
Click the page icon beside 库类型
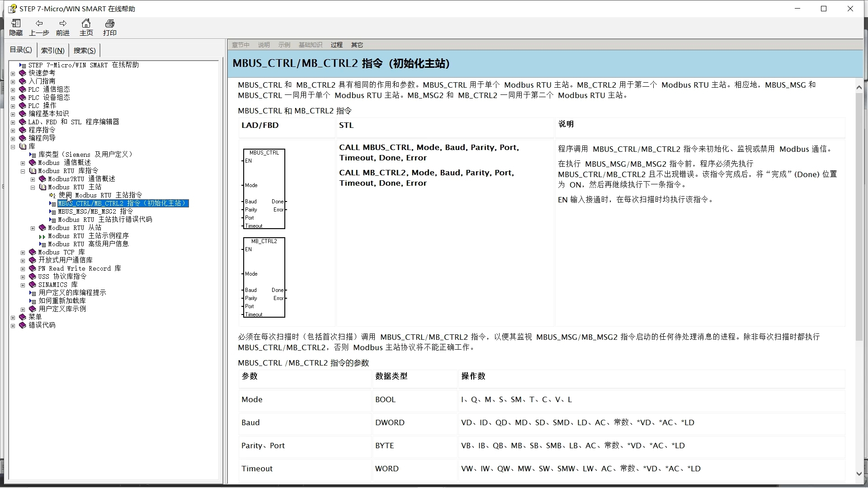click(x=33, y=155)
